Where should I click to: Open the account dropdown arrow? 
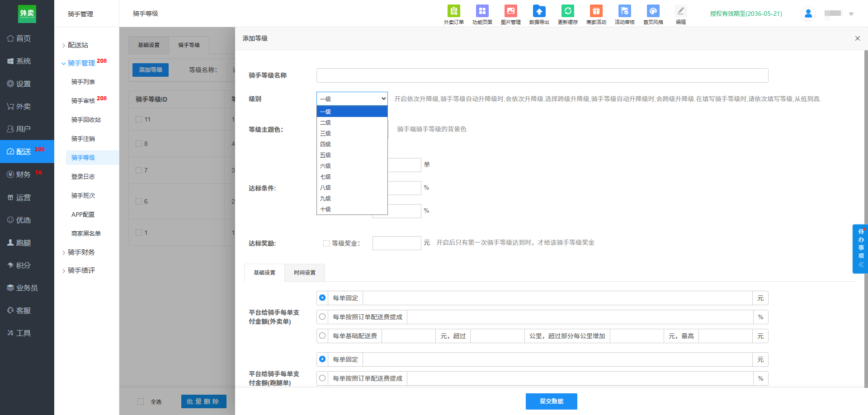[851, 14]
